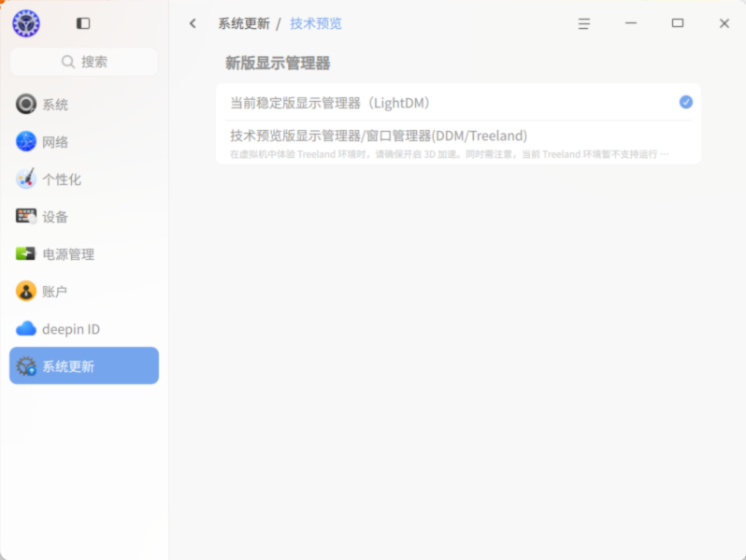This screenshot has height=560, width=746.
Task: Click the 系统更新 gear icon
Action: (x=25, y=366)
